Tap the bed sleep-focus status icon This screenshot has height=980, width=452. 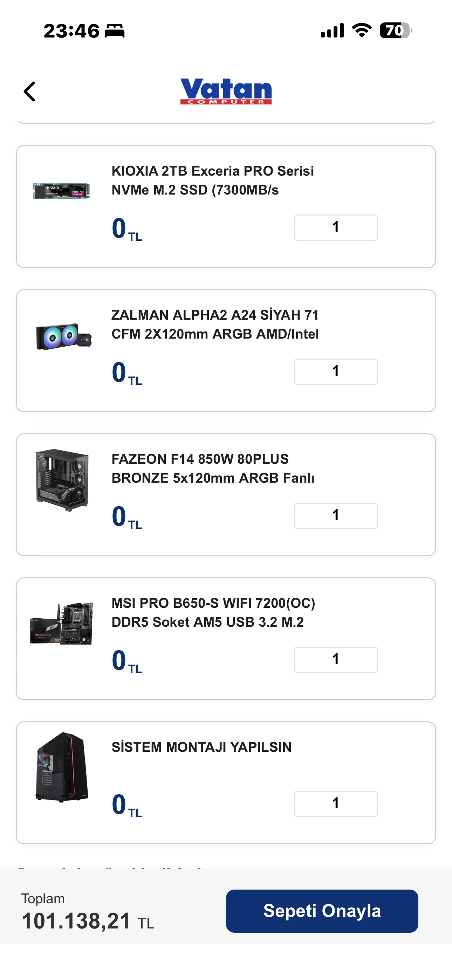115,31
